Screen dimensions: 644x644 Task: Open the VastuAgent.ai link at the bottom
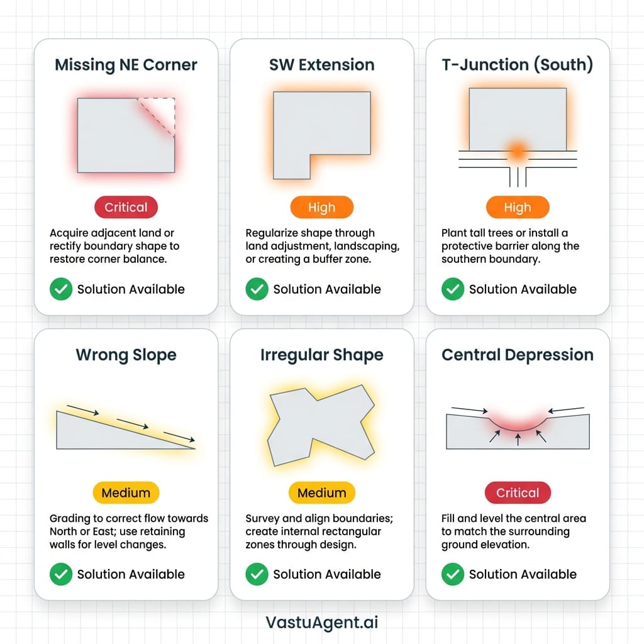click(x=322, y=622)
